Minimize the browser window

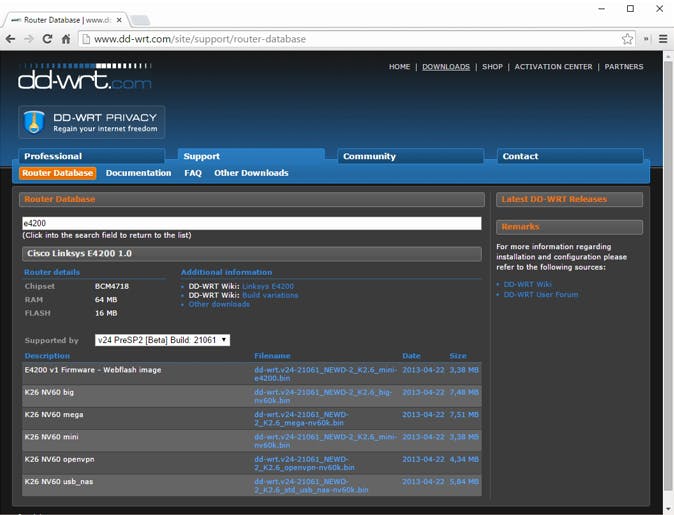(x=601, y=9)
